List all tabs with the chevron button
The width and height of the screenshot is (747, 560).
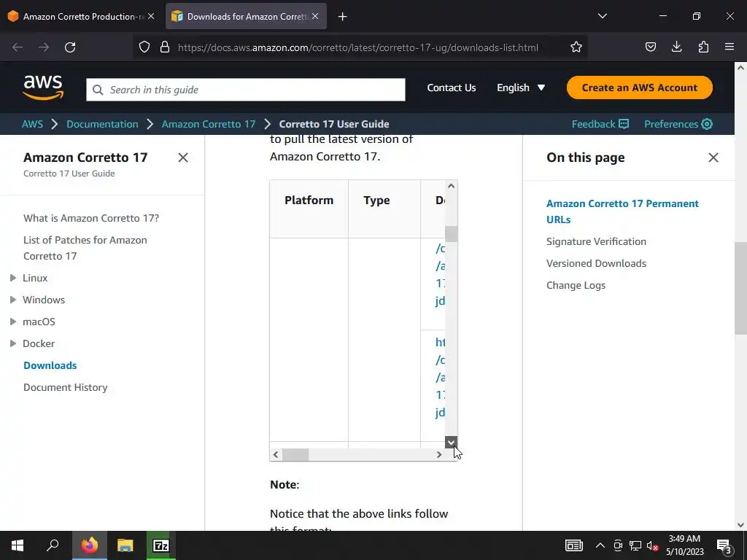602,16
